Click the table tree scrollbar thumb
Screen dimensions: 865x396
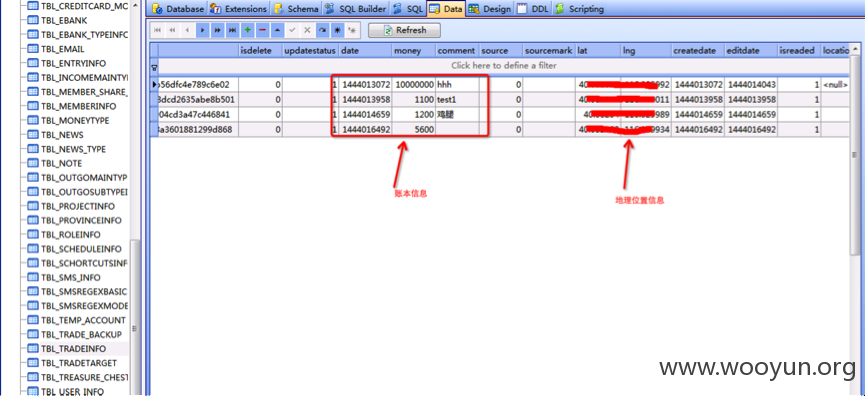pos(134,319)
